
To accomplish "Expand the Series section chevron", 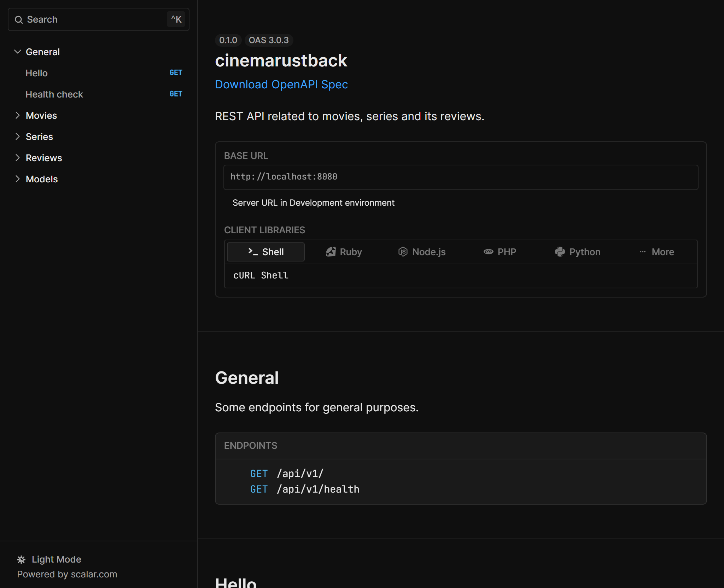I will pyautogui.click(x=18, y=137).
